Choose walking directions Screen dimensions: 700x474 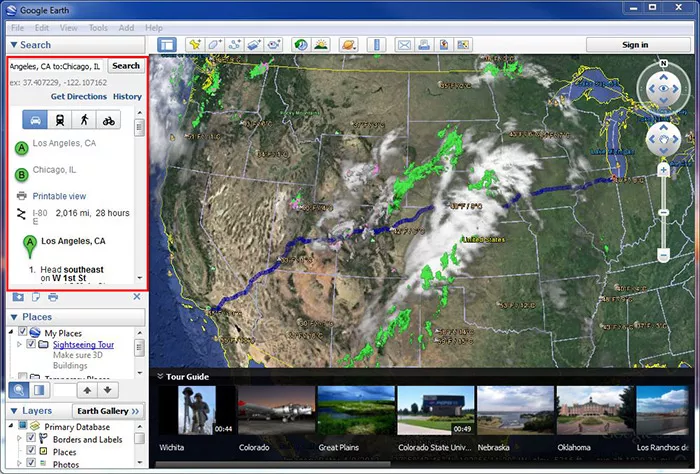(x=84, y=120)
